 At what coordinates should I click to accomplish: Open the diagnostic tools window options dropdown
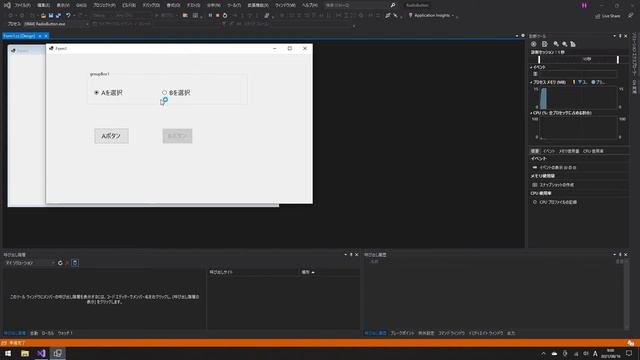[615, 36]
